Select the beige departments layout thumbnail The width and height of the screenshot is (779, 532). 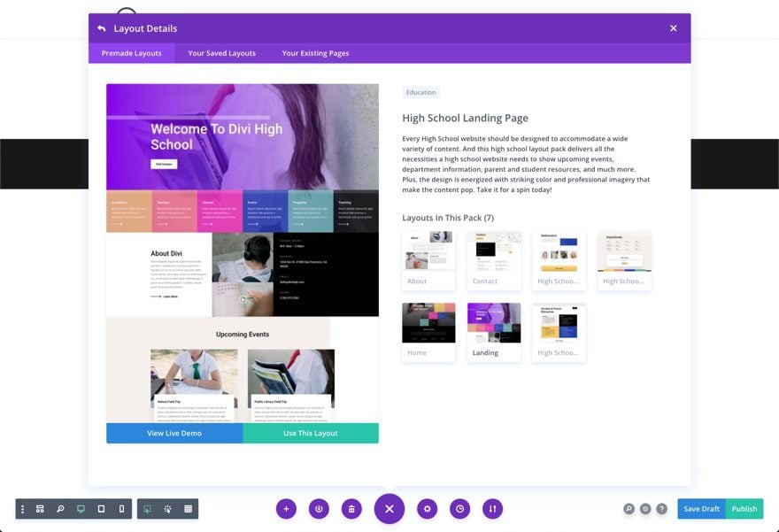(x=624, y=260)
